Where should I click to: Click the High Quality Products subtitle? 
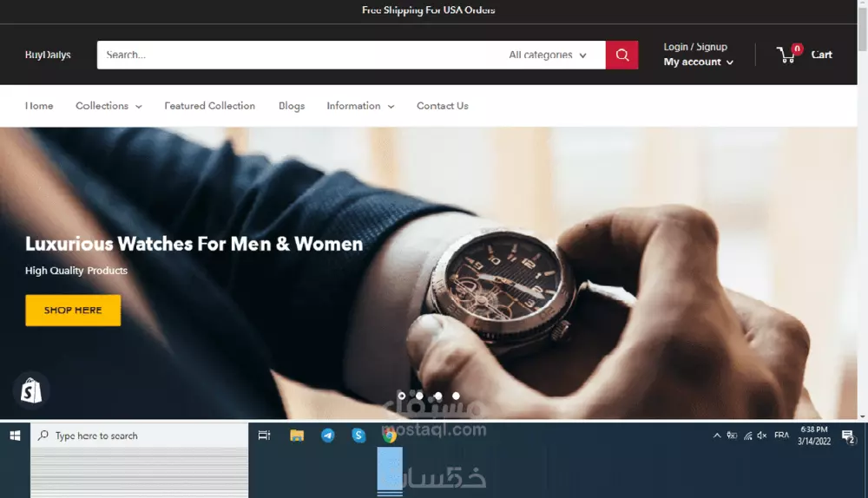click(x=76, y=271)
